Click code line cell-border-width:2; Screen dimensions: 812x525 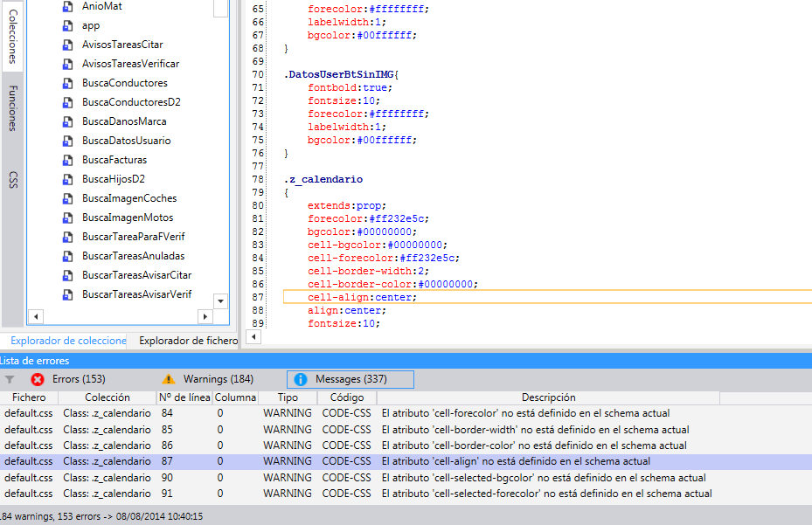pos(368,271)
